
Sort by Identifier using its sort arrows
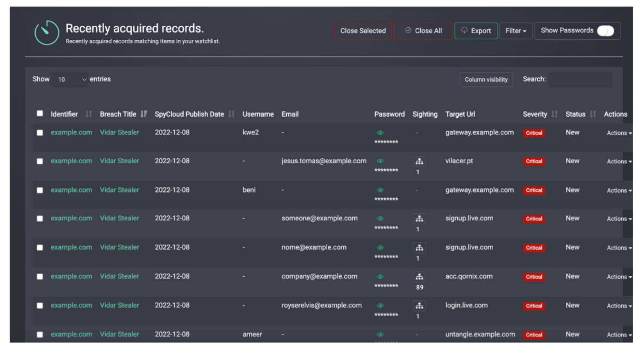89,114
